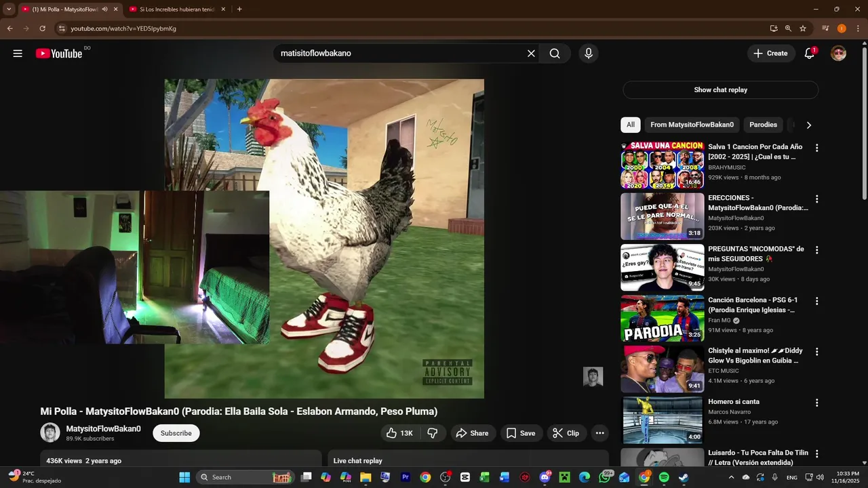Open Chrome zoom magnifier in address bar
This screenshot has width=868, height=488.
(x=788, y=28)
